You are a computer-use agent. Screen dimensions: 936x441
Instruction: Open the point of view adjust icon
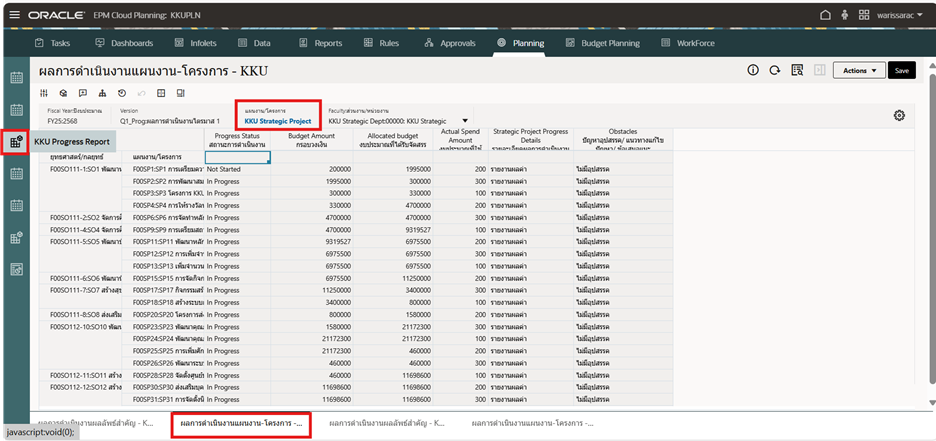click(x=43, y=93)
